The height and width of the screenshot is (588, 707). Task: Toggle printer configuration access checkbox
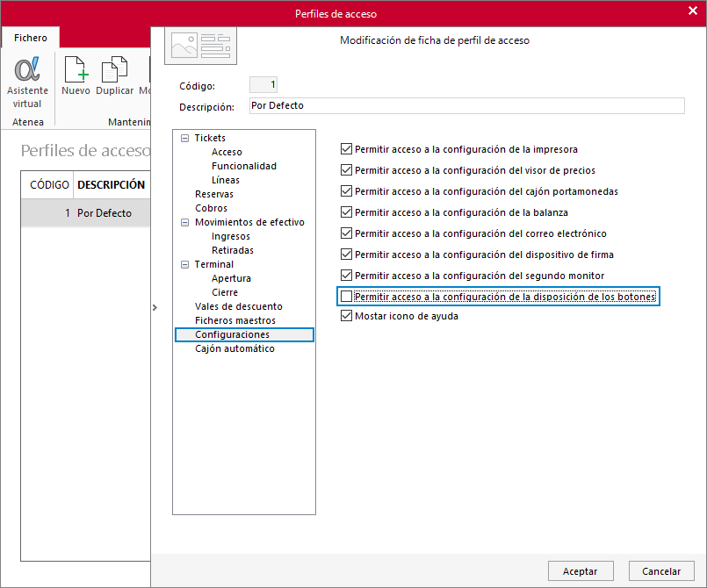[346, 148]
